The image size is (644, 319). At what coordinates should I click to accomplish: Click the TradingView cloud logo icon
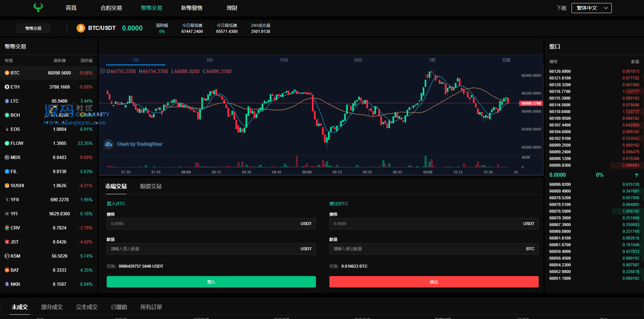(x=108, y=144)
